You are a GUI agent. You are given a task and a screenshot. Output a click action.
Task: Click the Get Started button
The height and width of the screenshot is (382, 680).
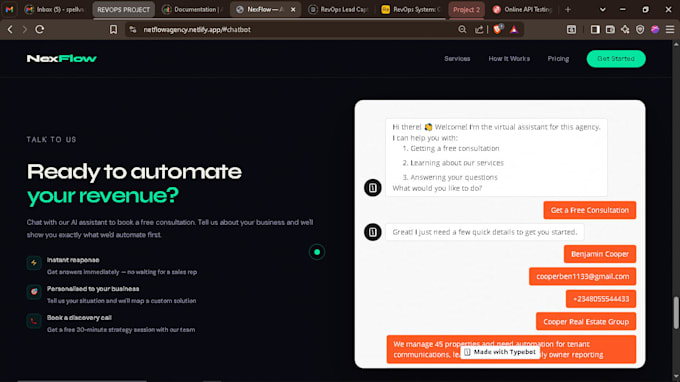(616, 59)
